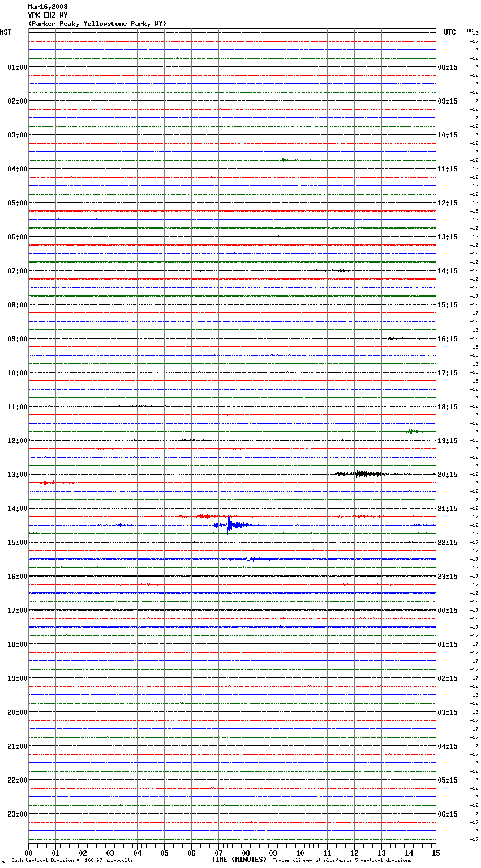This screenshot has width=481, height=868.
Task: Select the 22:15 UTC time label
Action: click(x=448, y=543)
